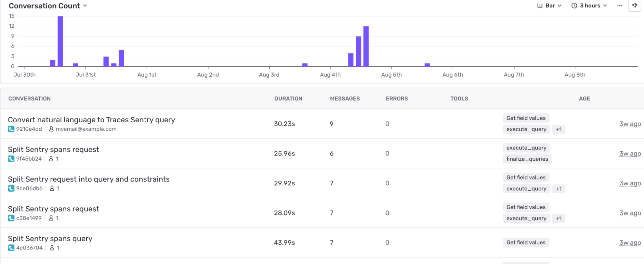The width and height of the screenshot is (644, 264).
Task: Click the bar at 5 before Aug 1st
Action: point(121,58)
